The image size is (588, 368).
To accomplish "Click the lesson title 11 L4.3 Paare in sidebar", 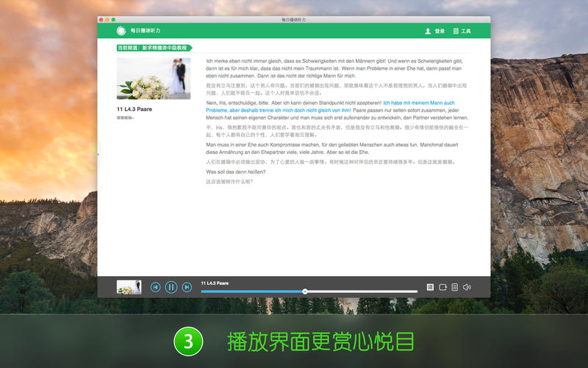I will (x=135, y=109).
